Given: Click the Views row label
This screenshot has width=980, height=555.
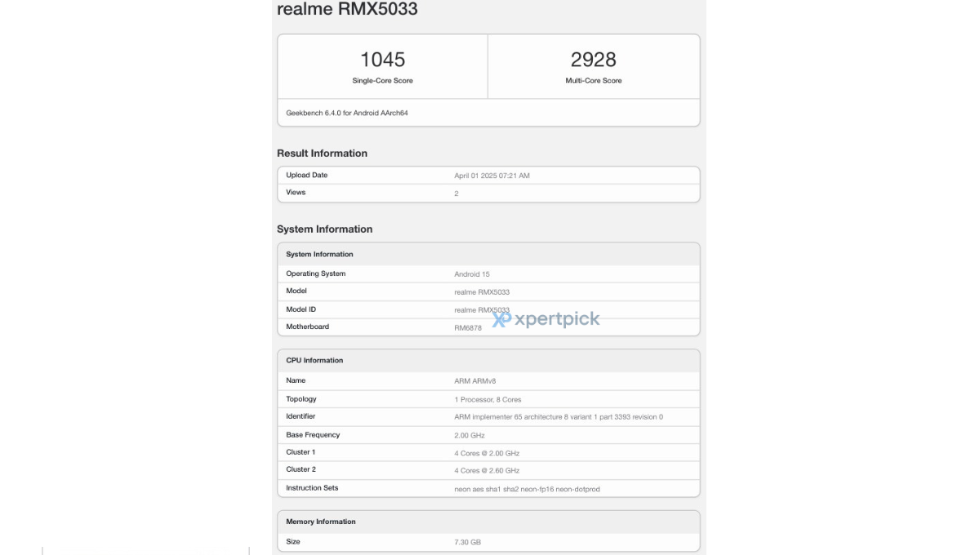Looking at the screenshot, I should [x=296, y=193].
